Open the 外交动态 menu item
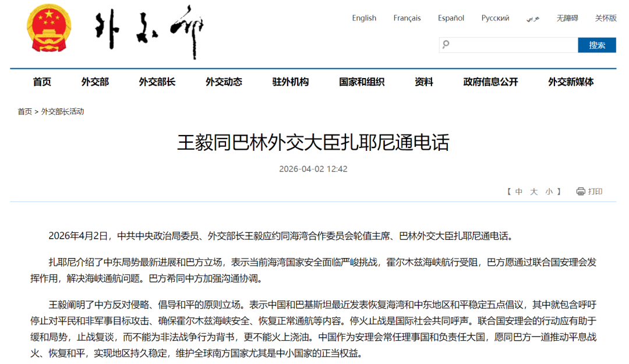The height and width of the screenshot is (364, 629). click(224, 82)
